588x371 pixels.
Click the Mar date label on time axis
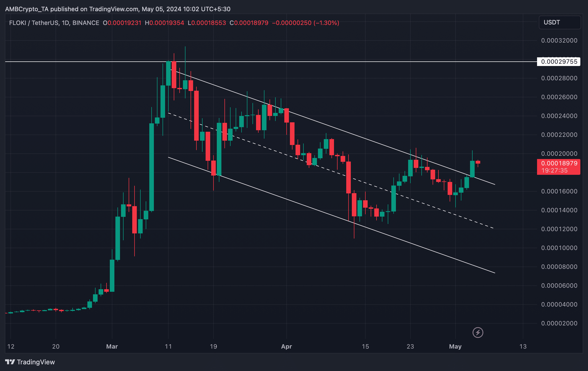pyautogui.click(x=112, y=347)
